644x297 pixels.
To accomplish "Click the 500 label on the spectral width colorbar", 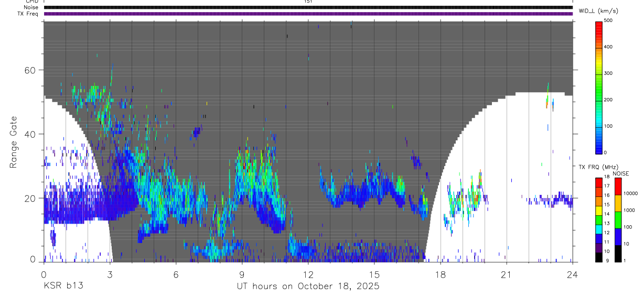I will coord(608,20).
